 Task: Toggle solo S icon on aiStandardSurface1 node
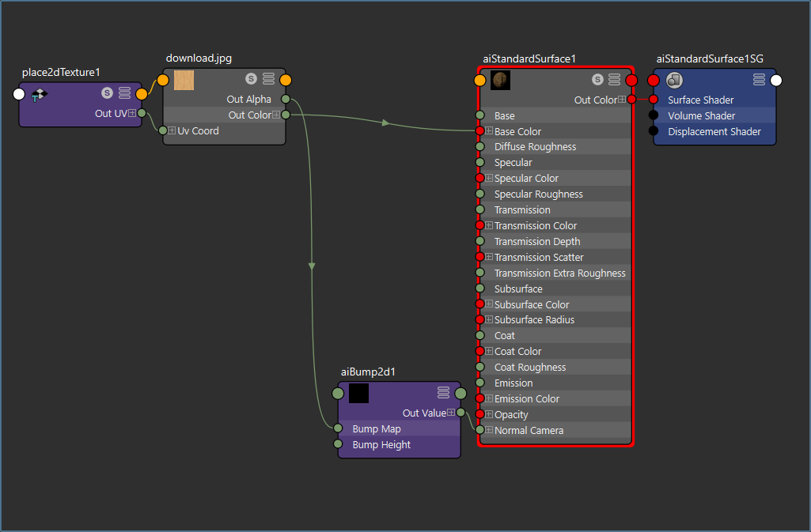597,80
